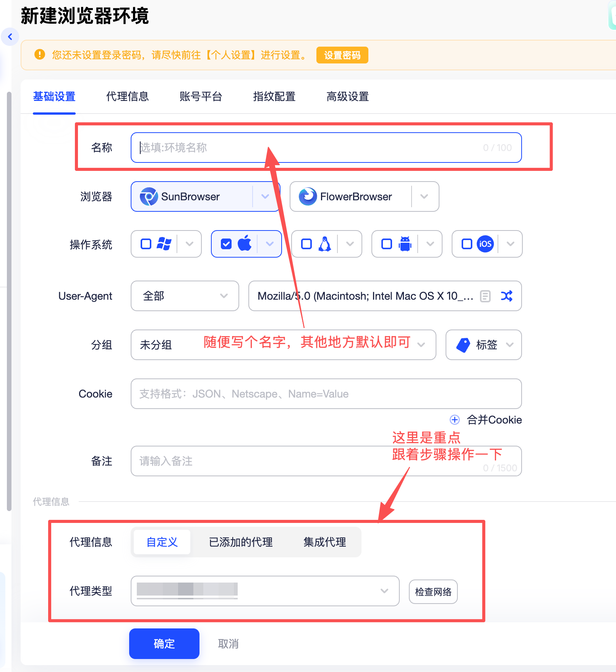
Task: Copy the User-Agent string icon
Action: click(485, 296)
